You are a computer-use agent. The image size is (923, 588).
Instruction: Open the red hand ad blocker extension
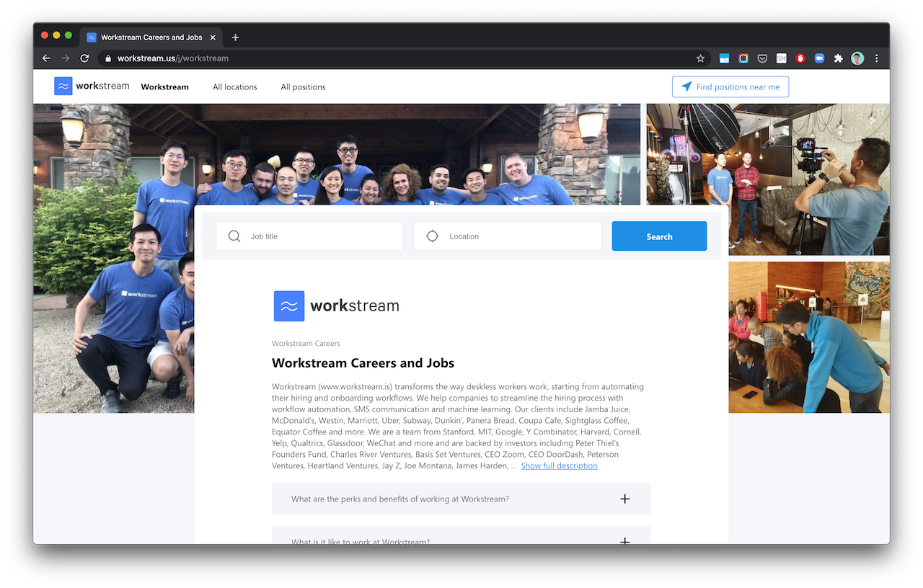pyautogui.click(x=800, y=58)
